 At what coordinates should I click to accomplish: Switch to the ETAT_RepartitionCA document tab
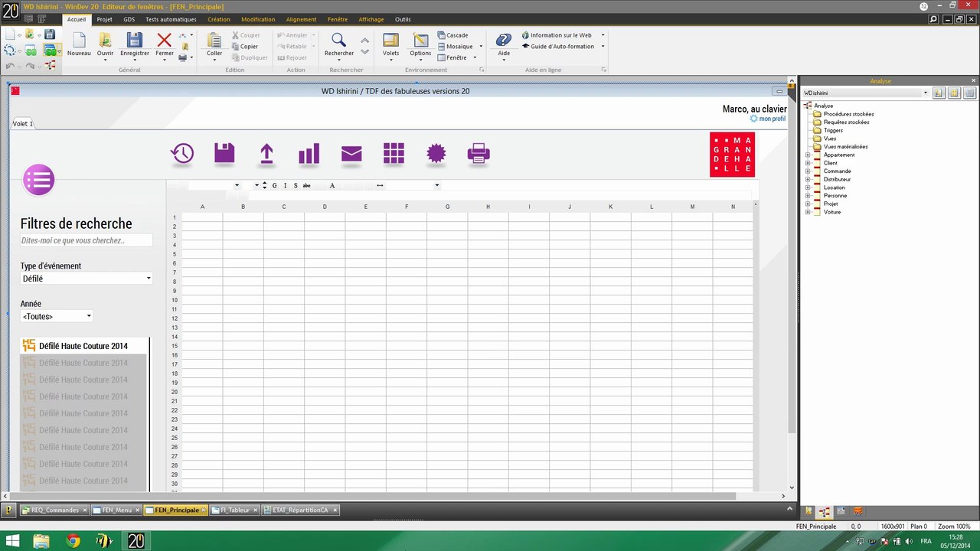[301, 510]
